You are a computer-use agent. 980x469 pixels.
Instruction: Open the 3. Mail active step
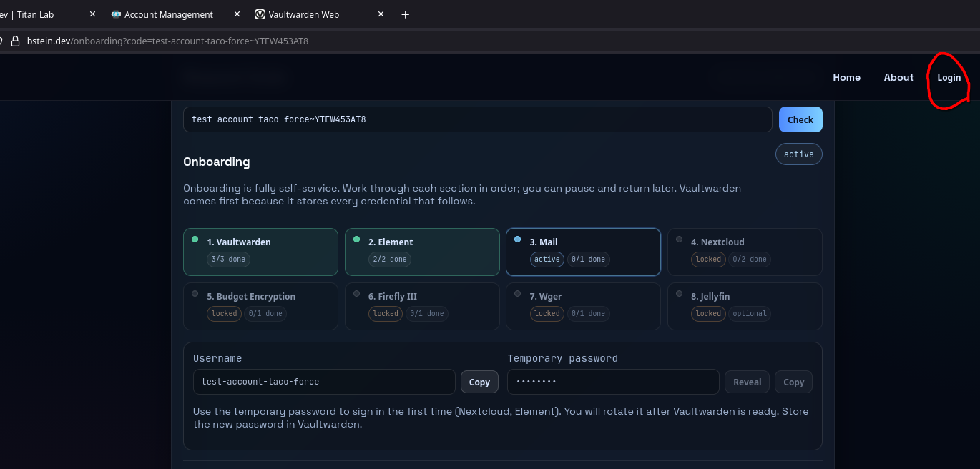583,252
